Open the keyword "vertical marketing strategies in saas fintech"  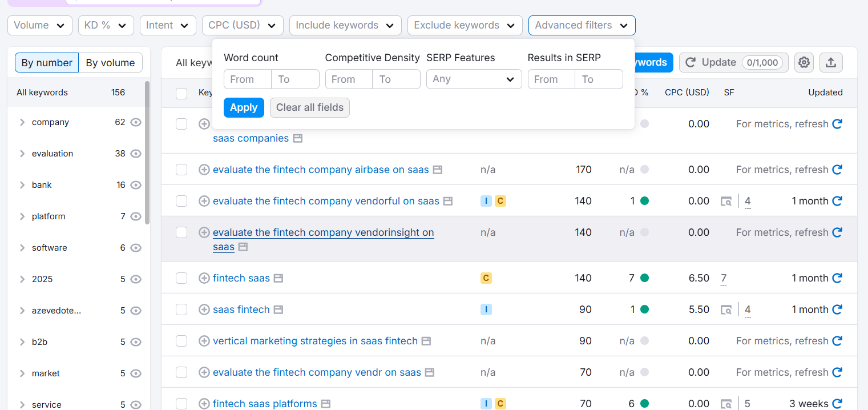(314, 340)
